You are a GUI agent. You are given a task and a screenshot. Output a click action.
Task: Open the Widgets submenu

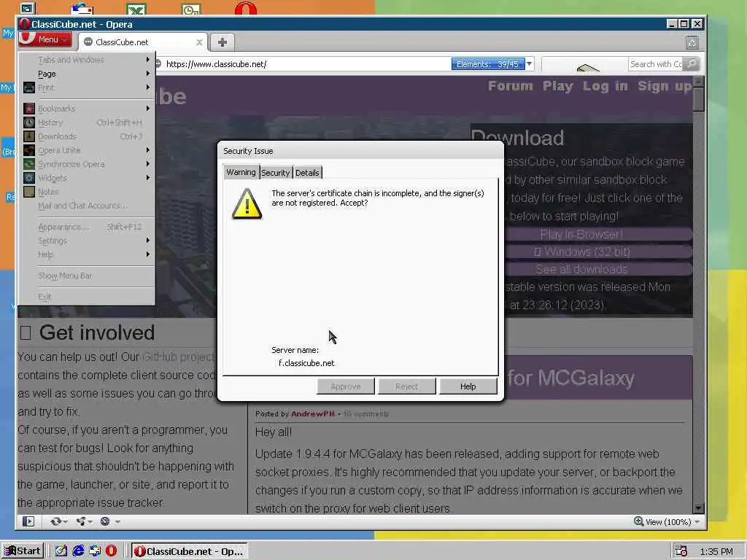[x=88, y=178]
